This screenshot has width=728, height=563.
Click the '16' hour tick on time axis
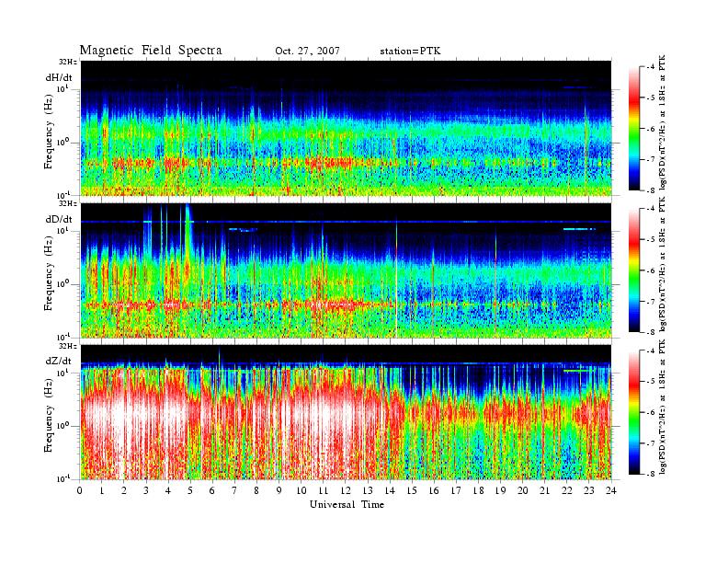tap(434, 491)
